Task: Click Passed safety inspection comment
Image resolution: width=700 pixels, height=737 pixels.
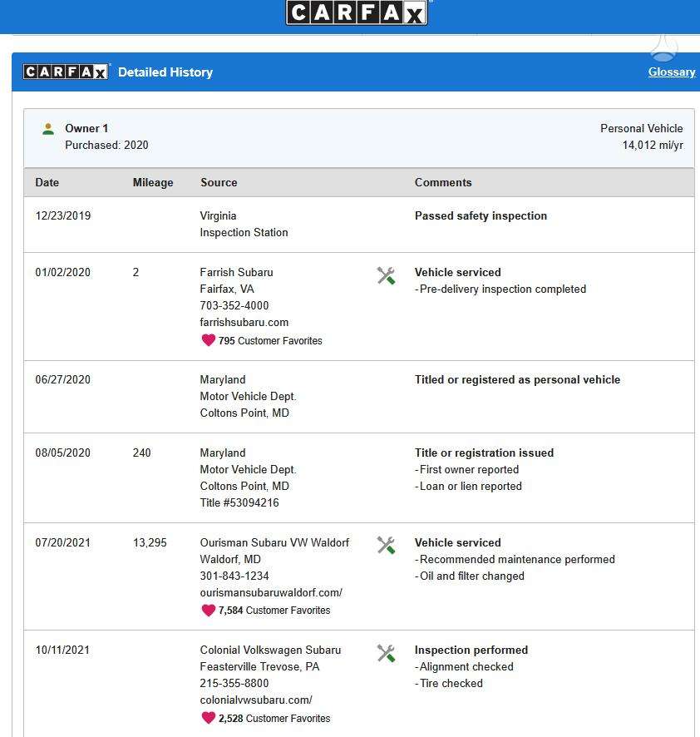Action: pyautogui.click(x=481, y=215)
